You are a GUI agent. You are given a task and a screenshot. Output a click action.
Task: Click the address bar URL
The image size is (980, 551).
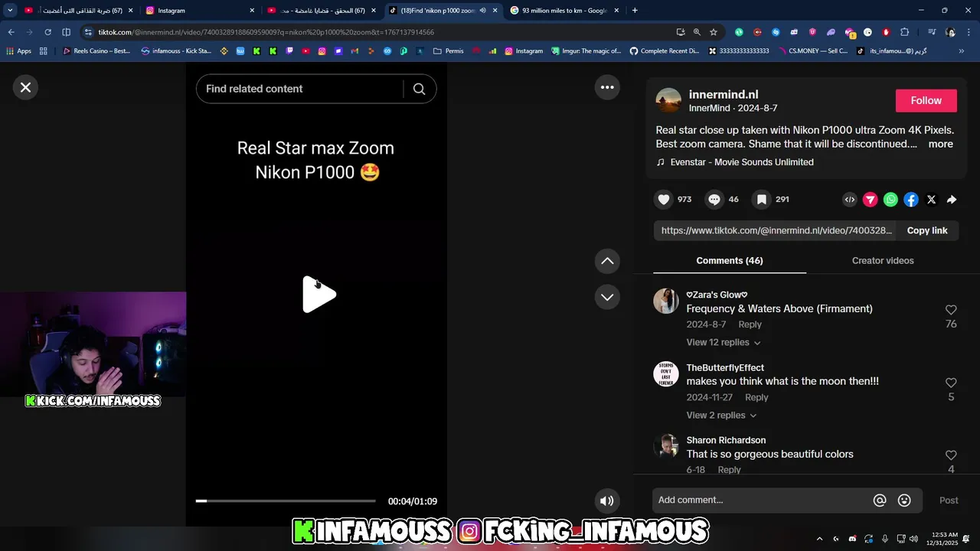[x=266, y=32]
